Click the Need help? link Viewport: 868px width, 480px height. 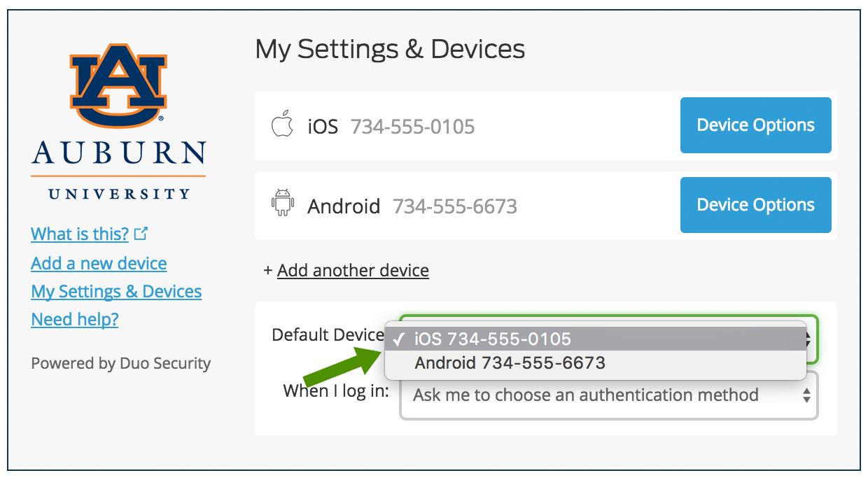click(x=75, y=320)
